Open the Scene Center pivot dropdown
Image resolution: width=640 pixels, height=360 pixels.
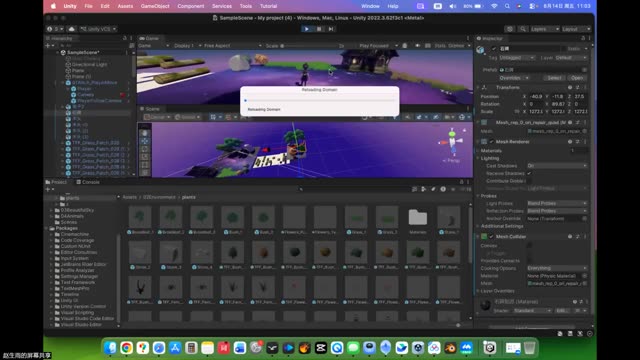click(x=157, y=117)
